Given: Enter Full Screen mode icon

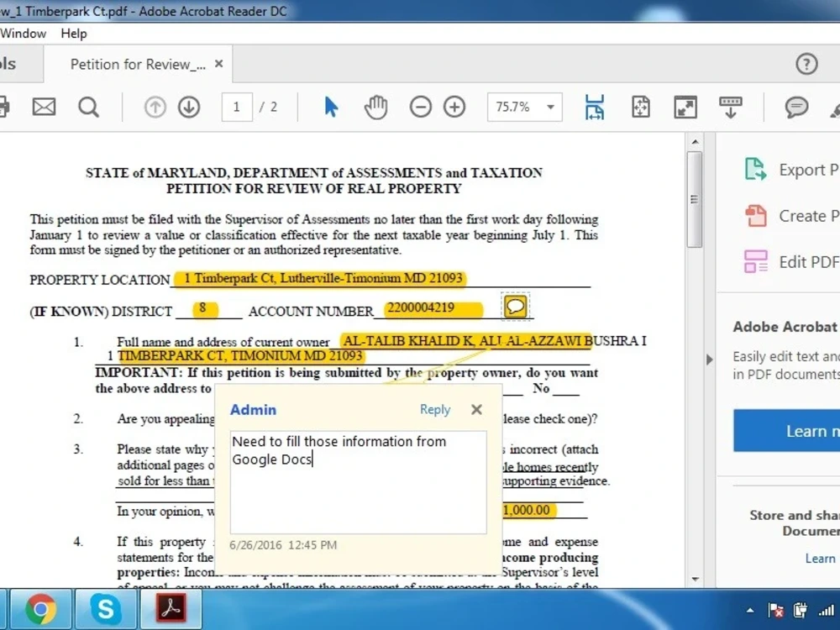Looking at the screenshot, I should [685, 108].
